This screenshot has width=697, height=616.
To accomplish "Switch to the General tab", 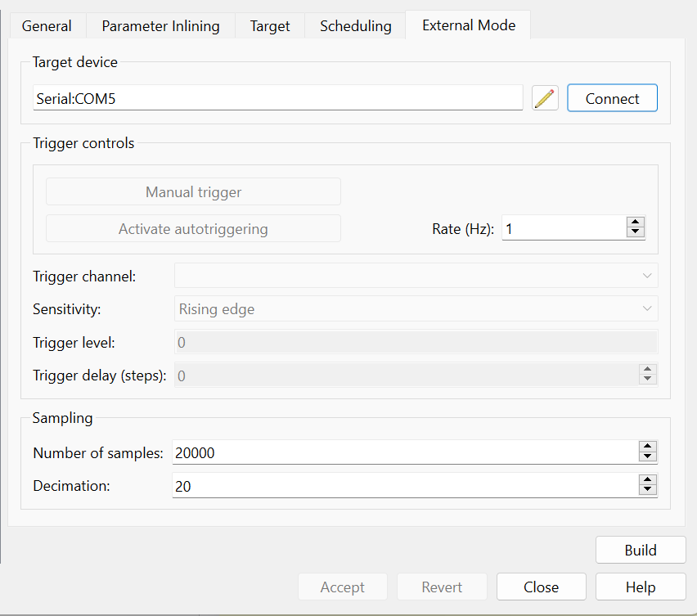I will pyautogui.click(x=47, y=26).
